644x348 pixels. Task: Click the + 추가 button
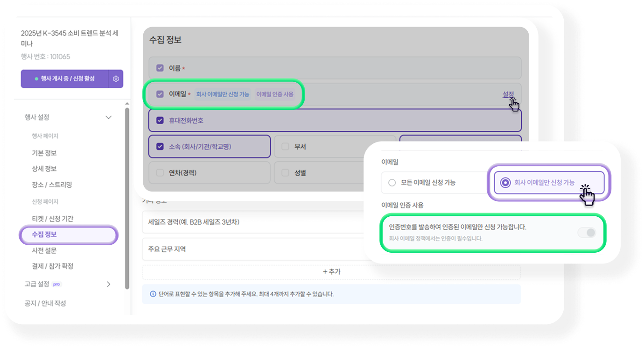(x=331, y=272)
